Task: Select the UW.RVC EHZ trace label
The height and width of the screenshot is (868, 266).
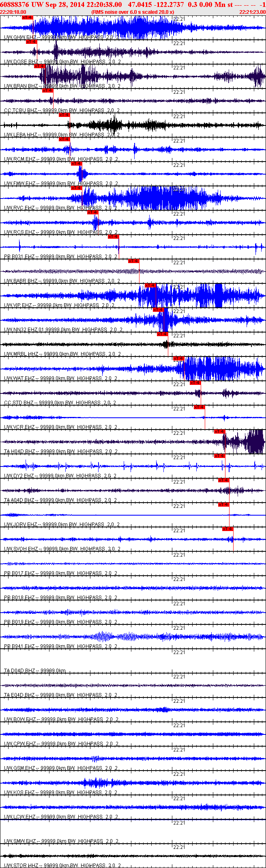Action: [x=61, y=208]
